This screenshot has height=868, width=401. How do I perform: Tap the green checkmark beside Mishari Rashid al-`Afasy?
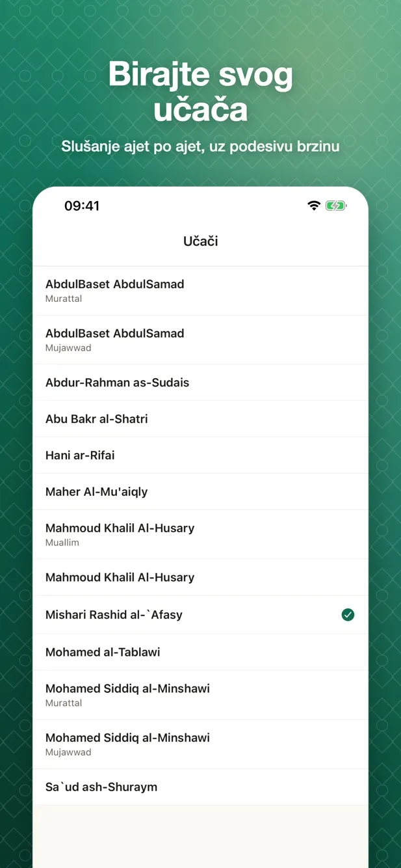348,614
